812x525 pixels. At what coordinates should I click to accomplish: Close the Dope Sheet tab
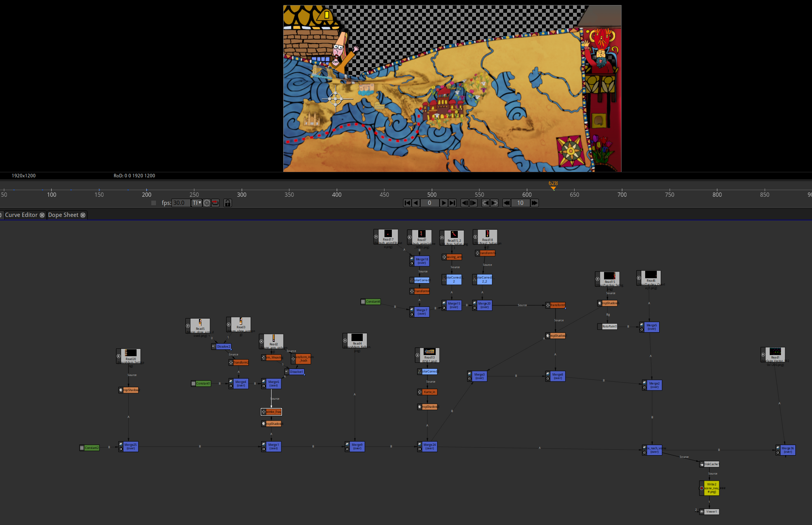pos(83,215)
